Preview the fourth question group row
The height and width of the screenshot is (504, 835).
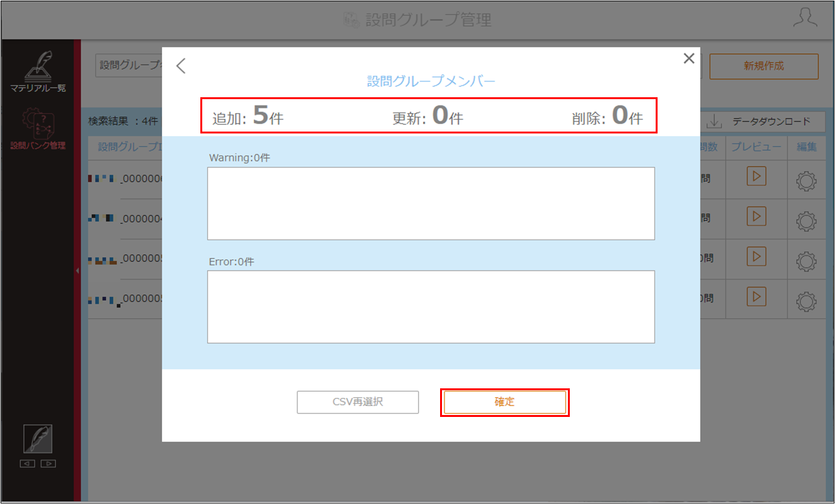(756, 296)
